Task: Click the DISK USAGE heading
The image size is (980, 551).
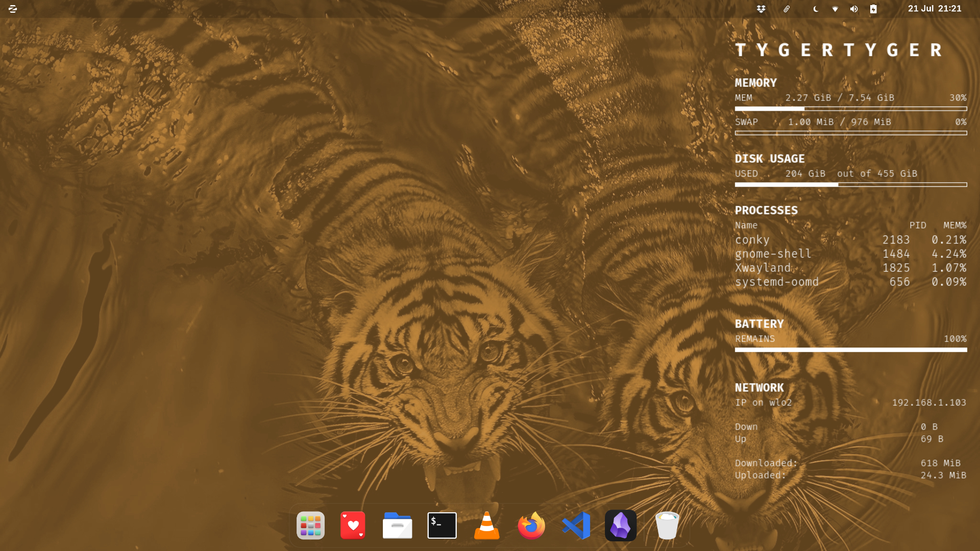Action: (770, 159)
